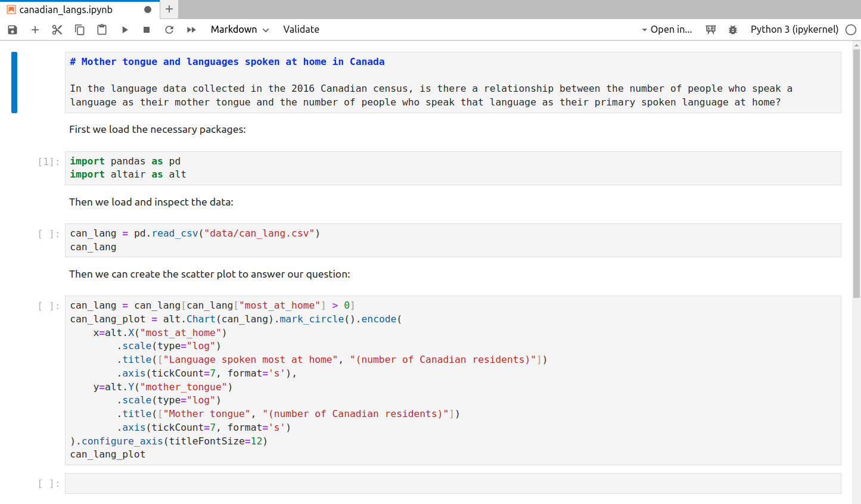
Task: Click the read_csv code cell
Action: (453, 240)
